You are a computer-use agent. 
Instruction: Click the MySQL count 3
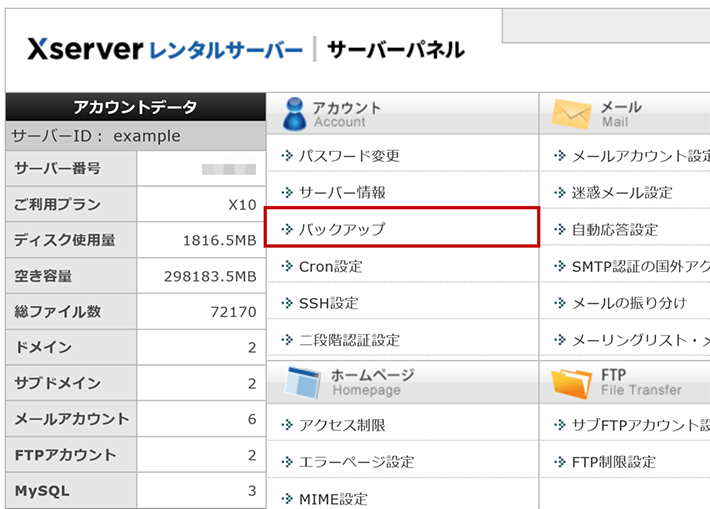pyautogui.click(x=252, y=491)
